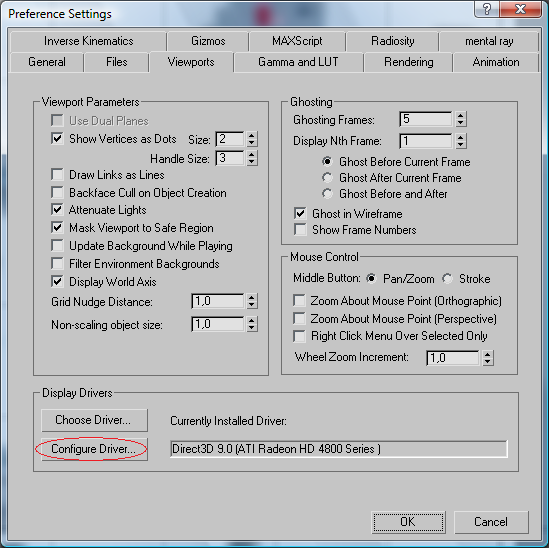Click the Configure Driver button
Image resolution: width=549 pixels, height=548 pixels.
[94, 449]
